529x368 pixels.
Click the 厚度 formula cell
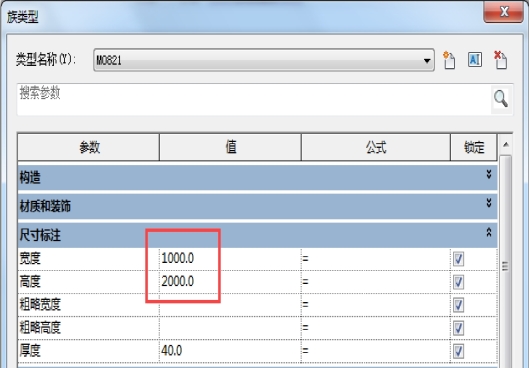click(375, 351)
